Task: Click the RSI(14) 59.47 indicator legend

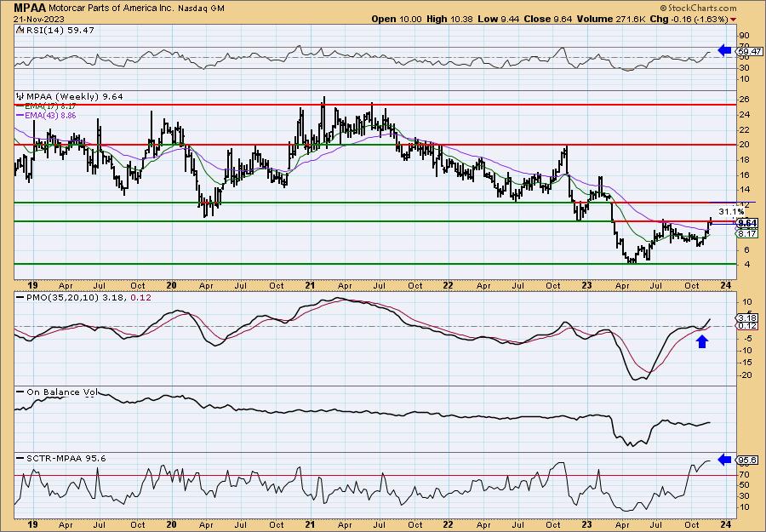Action: coord(60,30)
